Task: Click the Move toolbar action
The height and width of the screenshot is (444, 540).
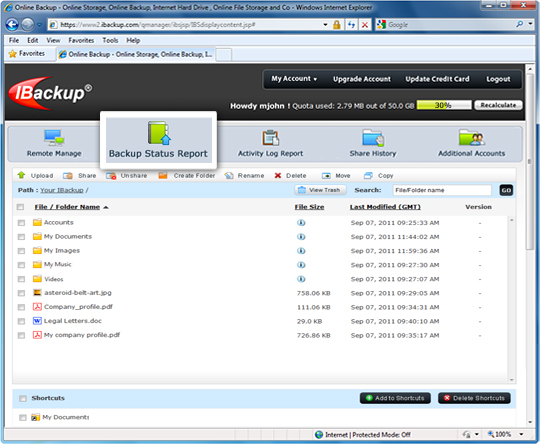Action: 336,176
